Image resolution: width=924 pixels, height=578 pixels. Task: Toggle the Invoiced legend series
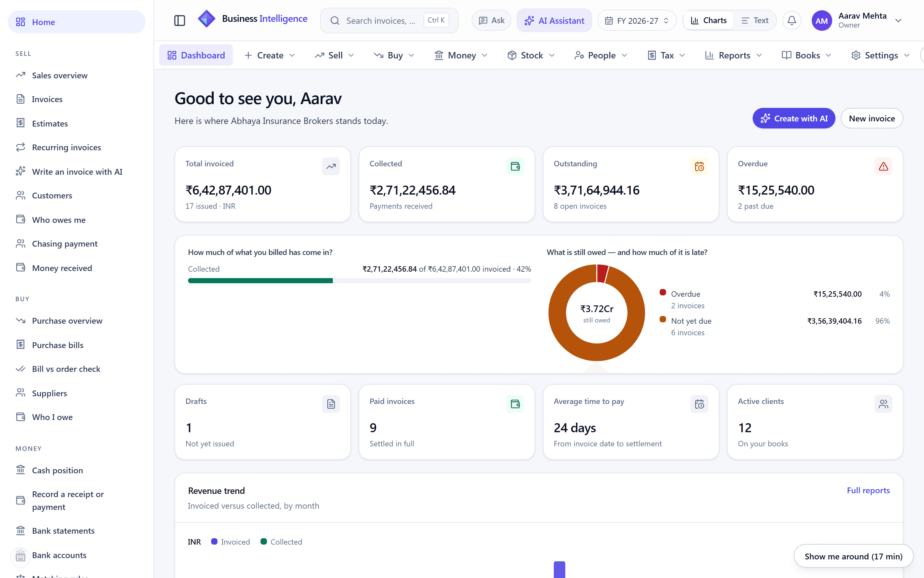click(230, 542)
